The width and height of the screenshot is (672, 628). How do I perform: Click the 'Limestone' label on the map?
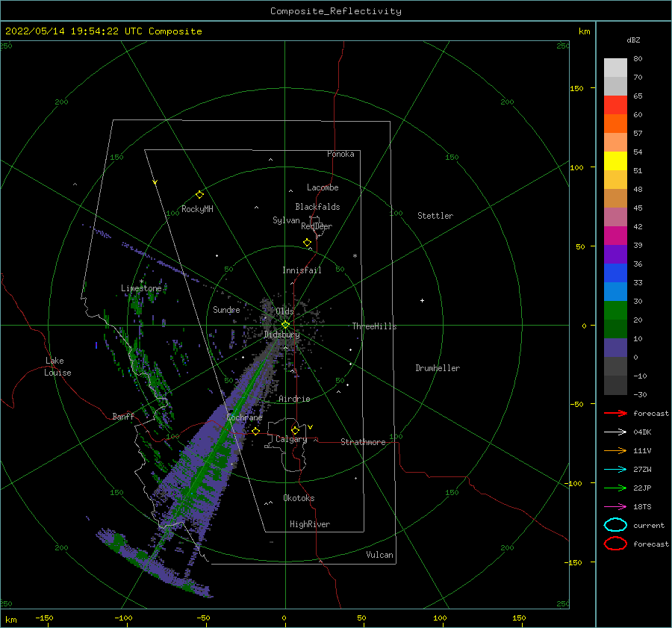point(141,288)
